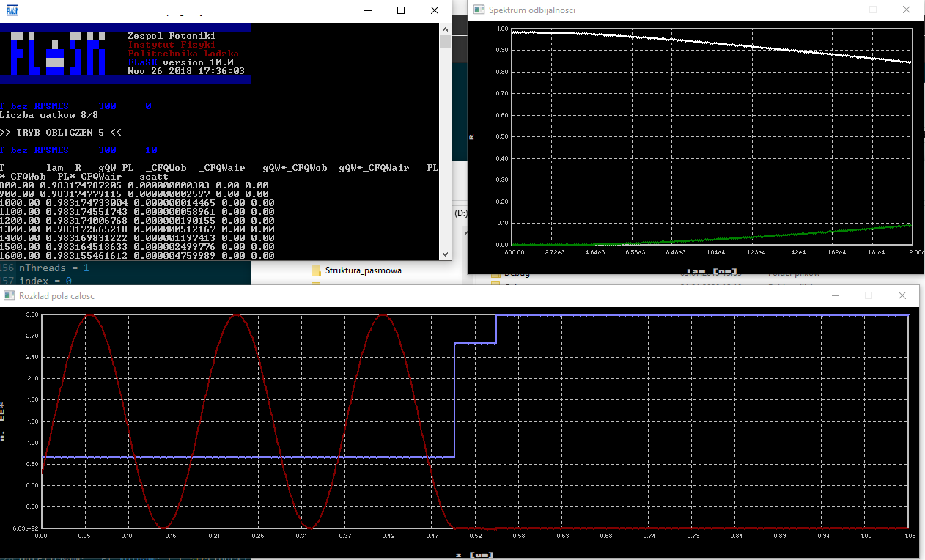
Task: Click the Spektrum odbijalnosci window icon
Action: pyautogui.click(x=479, y=10)
